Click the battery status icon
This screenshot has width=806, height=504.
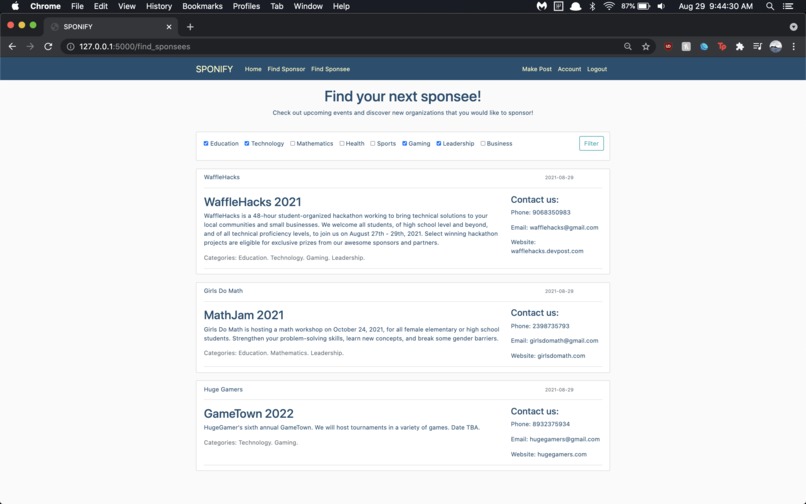[x=644, y=6]
